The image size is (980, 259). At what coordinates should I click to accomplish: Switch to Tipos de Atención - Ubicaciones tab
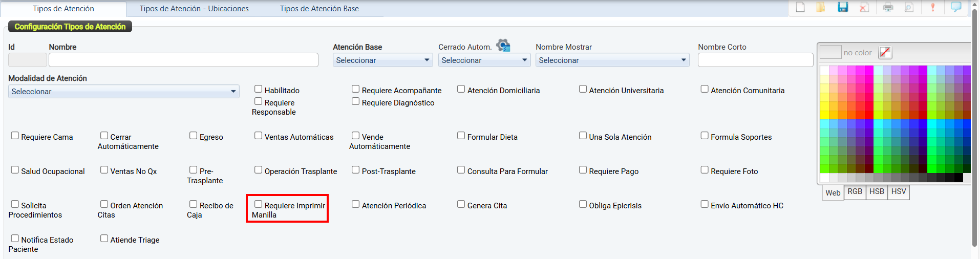tap(194, 9)
